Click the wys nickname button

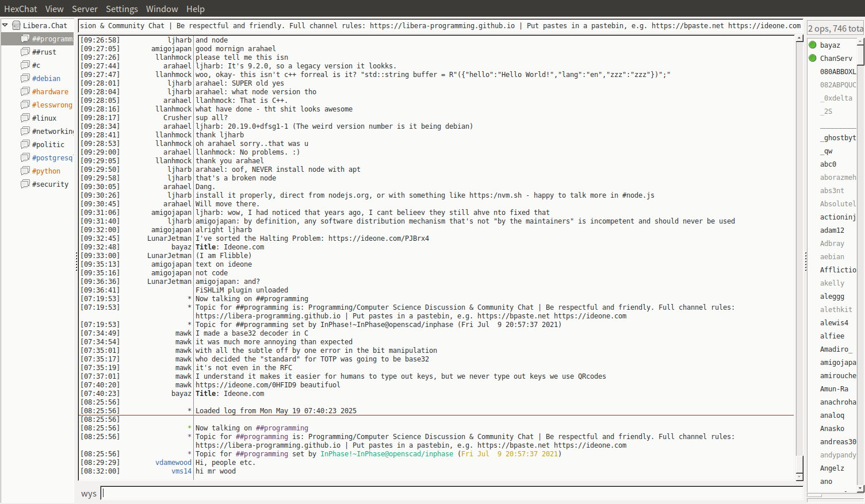point(89,494)
